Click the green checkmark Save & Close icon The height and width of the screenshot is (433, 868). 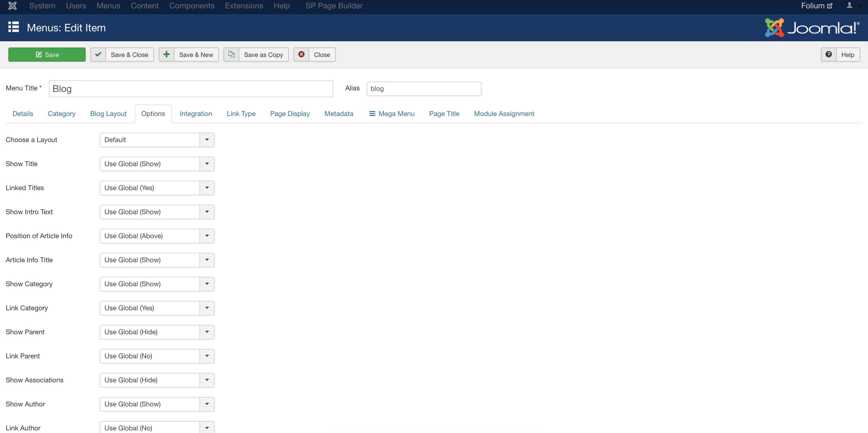click(98, 55)
